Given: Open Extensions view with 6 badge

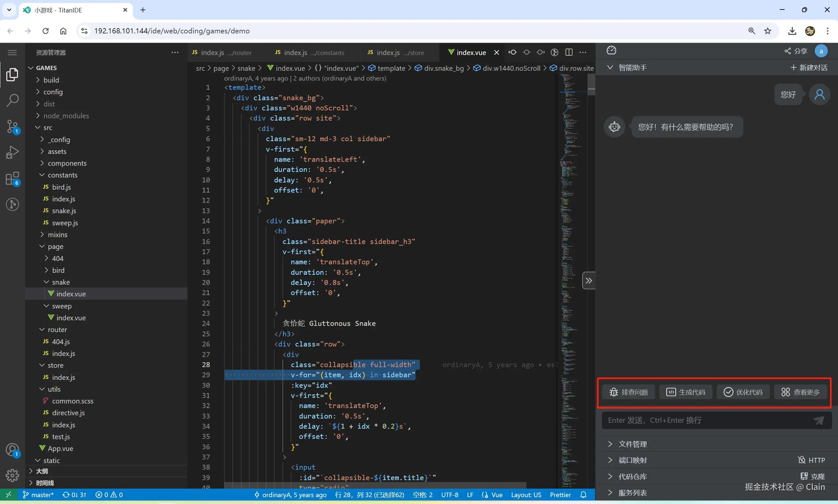Looking at the screenshot, I should (x=12, y=178).
